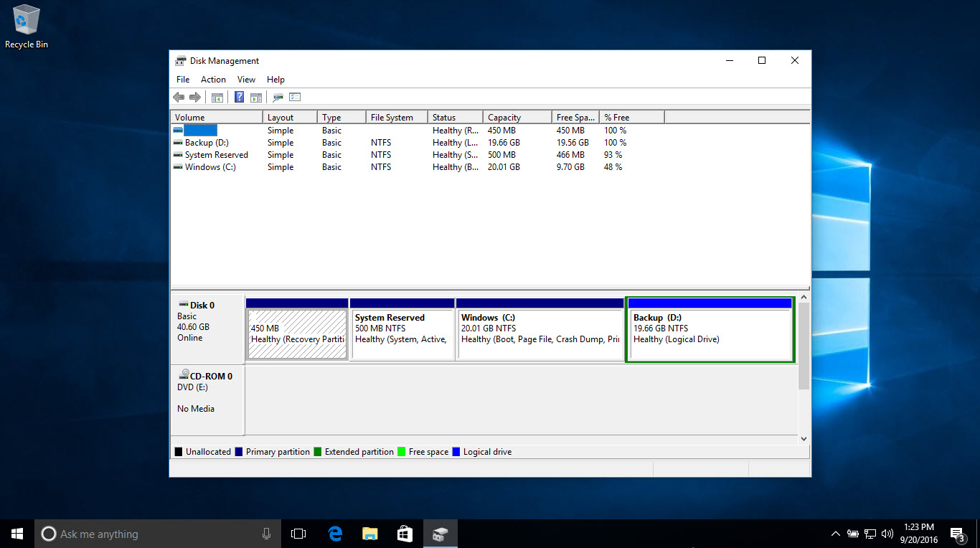Viewport: 980px width, 548px height.
Task: Sort by the Type column header
Action: pos(341,117)
